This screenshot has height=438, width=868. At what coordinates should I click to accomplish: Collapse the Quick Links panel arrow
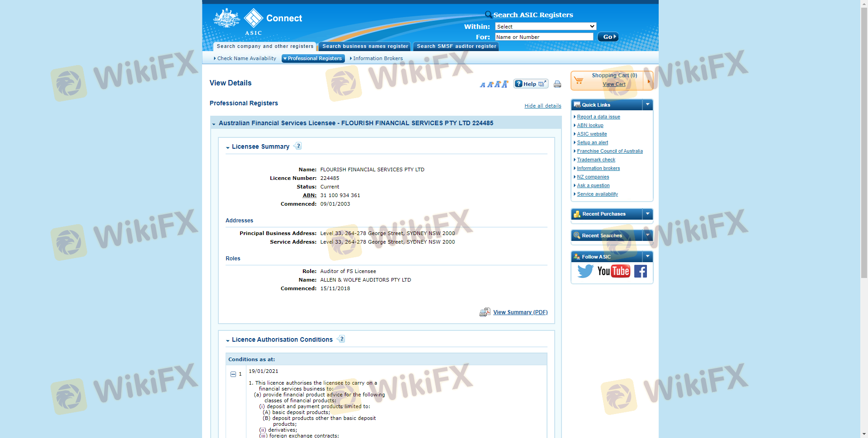pos(648,104)
